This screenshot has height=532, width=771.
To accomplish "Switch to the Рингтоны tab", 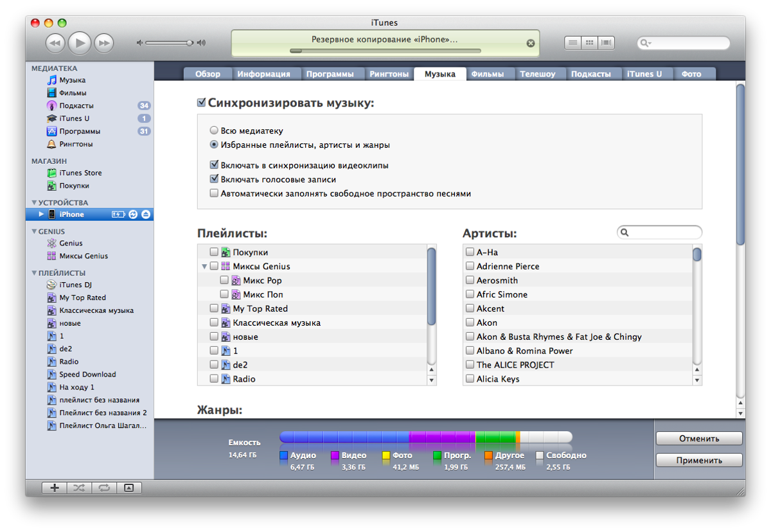I will (x=389, y=74).
